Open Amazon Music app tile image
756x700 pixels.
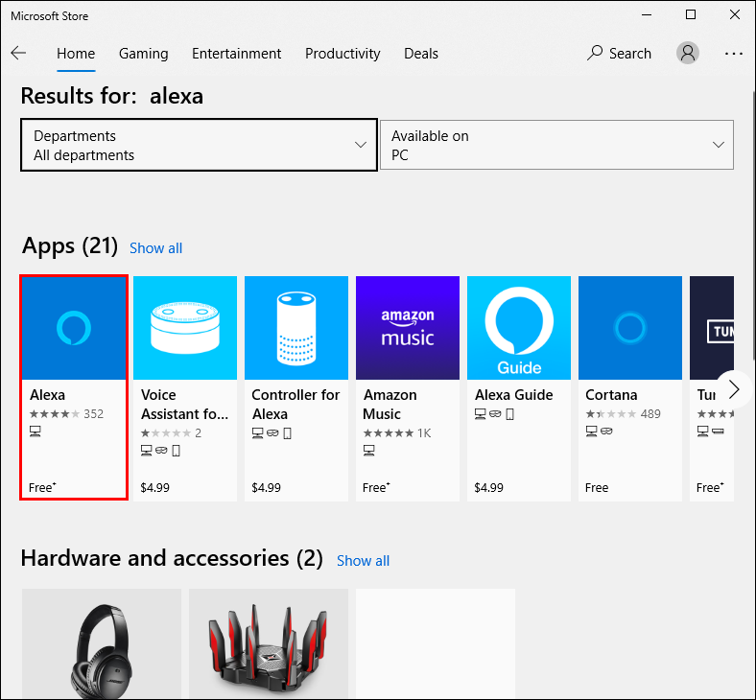pyautogui.click(x=408, y=328)
